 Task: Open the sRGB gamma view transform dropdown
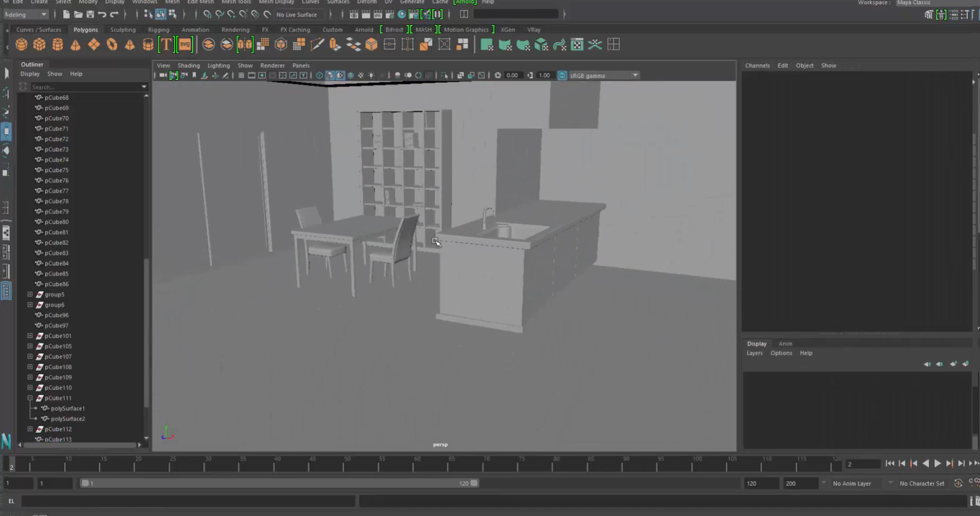635,76
